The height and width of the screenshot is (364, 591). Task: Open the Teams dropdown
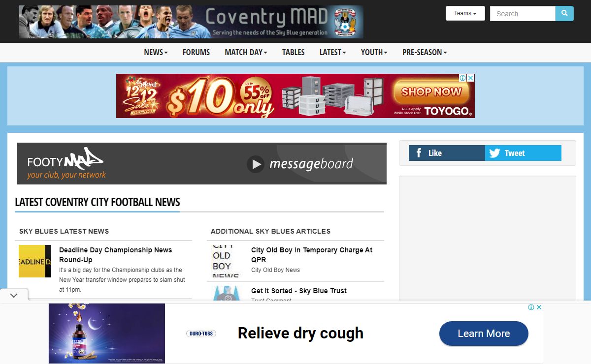[465, 13]
